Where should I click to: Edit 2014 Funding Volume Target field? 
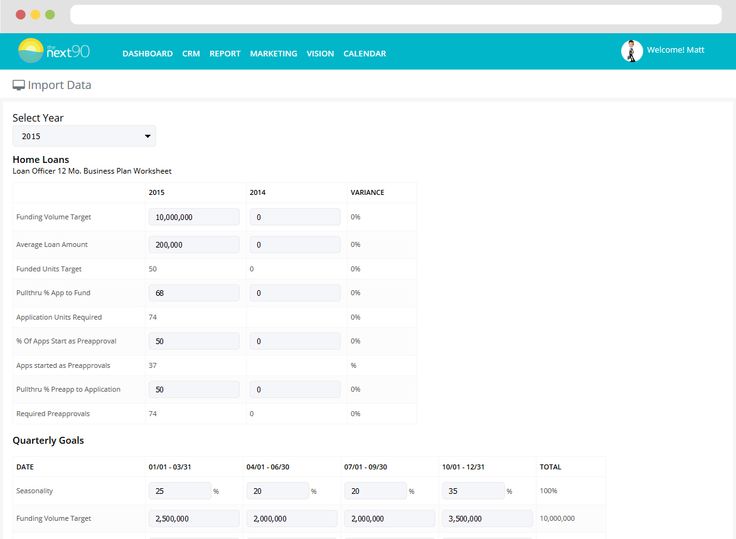[x=295, y=217]
